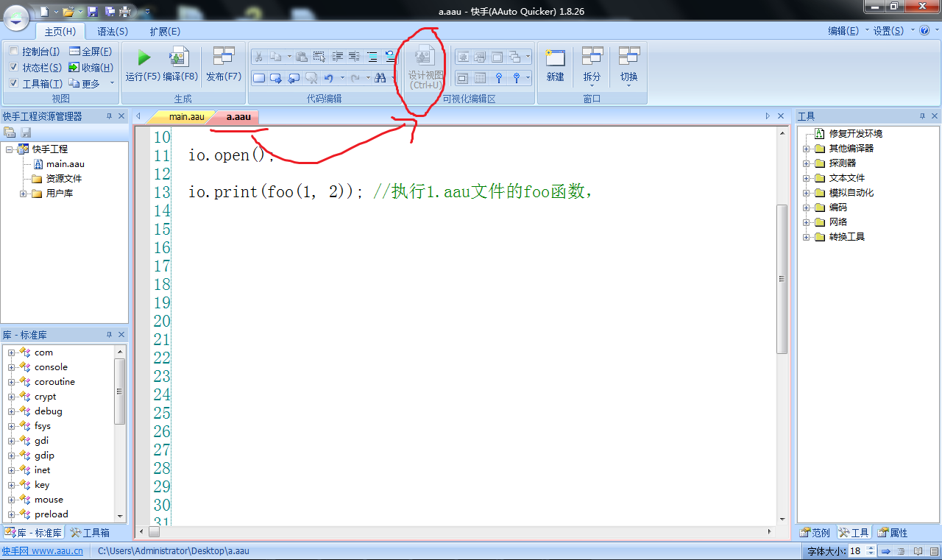Compile the project with 编译(F8)
This screenshot has height=560, width=942.
(180, 64)
